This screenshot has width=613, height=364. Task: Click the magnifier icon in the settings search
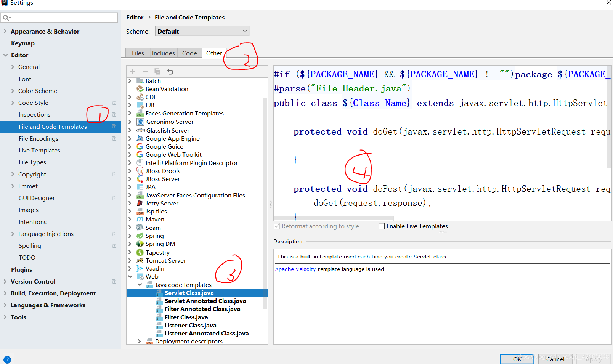pos(6,18)
